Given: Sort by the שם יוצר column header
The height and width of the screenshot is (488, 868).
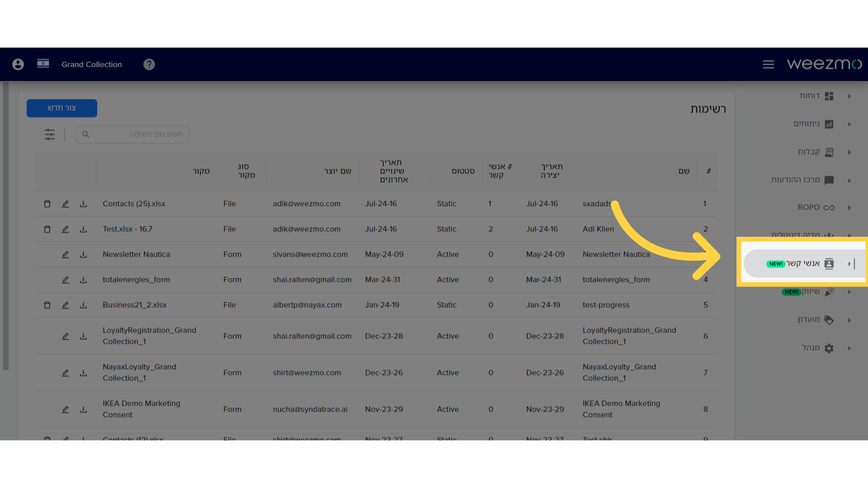Looking at the screenshot, I should coord(338,171).
